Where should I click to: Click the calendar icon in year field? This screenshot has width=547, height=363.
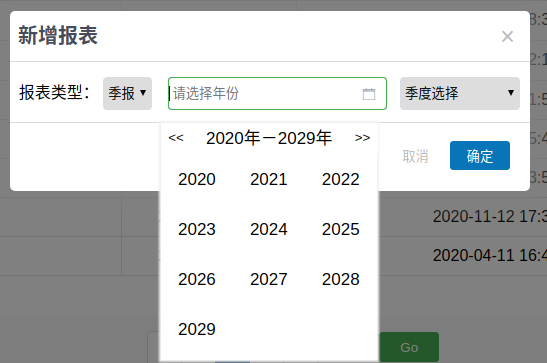[x=369, y=94]
